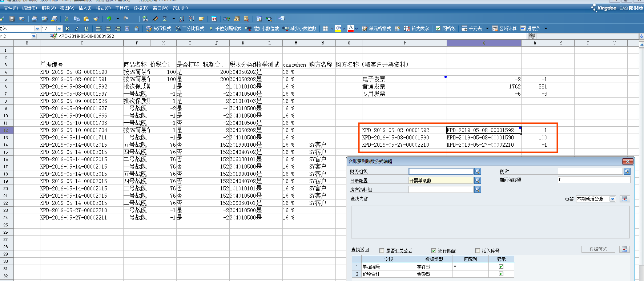The image size is (644, 281).
Task: Open the font size 12 dropdown
Action: coord(59,28)
